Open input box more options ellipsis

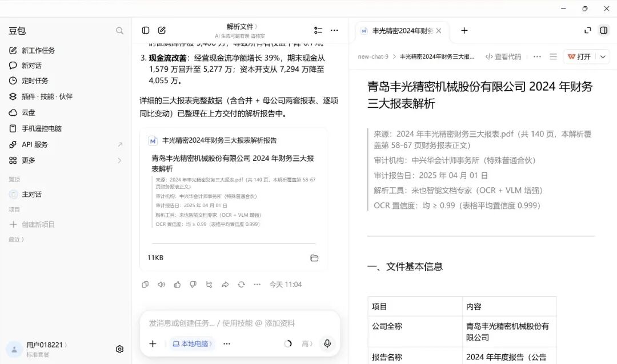[x=227, y=343]
